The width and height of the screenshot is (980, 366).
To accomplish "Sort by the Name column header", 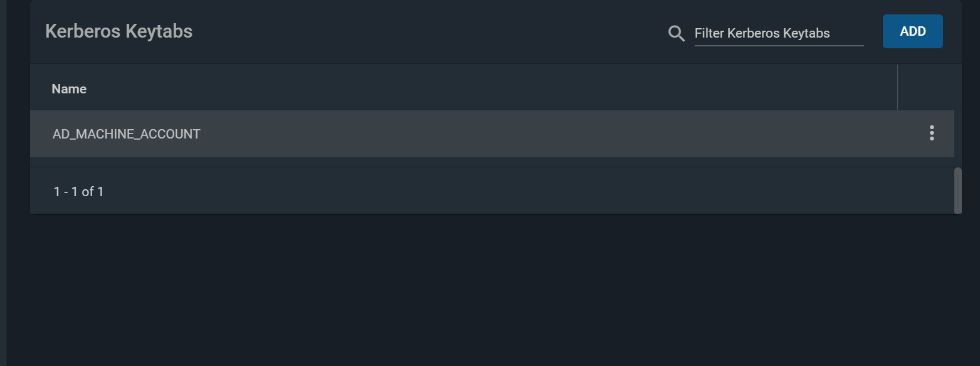I will [69, 89].
